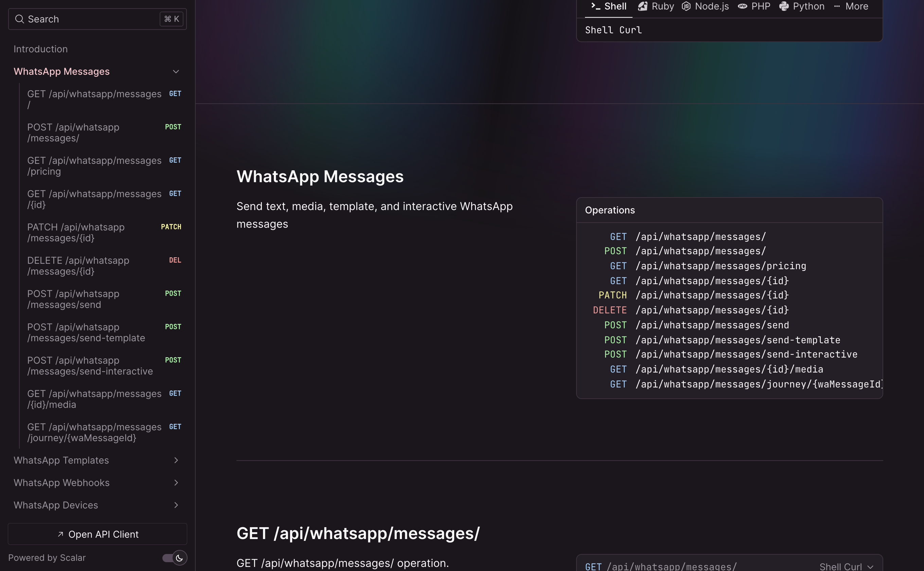Click the More ellipsis icon

click(837, 6)
